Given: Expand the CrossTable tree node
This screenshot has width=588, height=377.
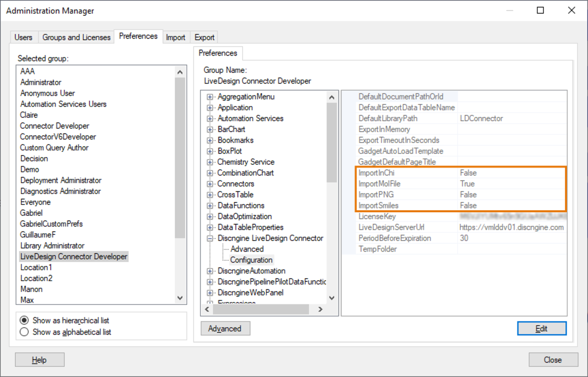Looking at the screenshot, I should [x=210, y=195].
